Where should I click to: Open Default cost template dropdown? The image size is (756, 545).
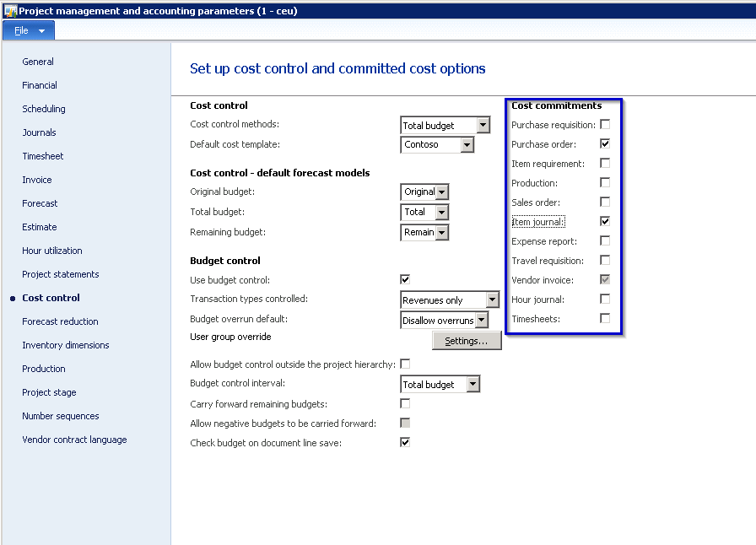pos(467,145)
